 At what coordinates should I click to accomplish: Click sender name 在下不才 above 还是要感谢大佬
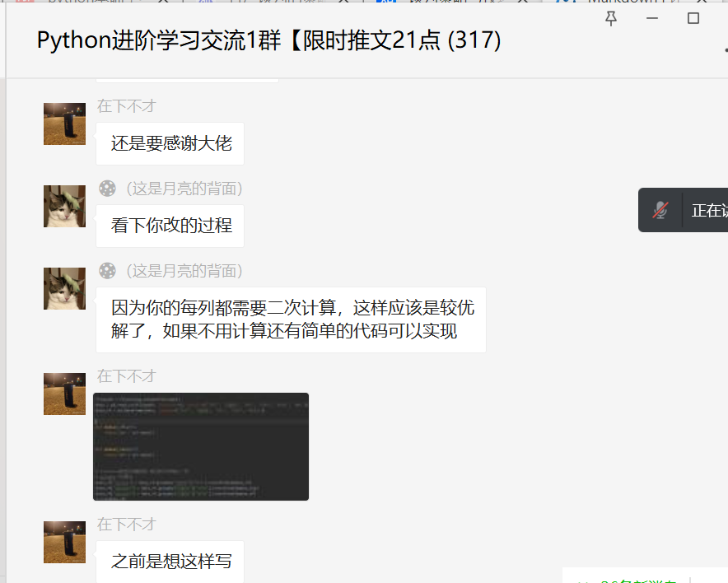126,106
